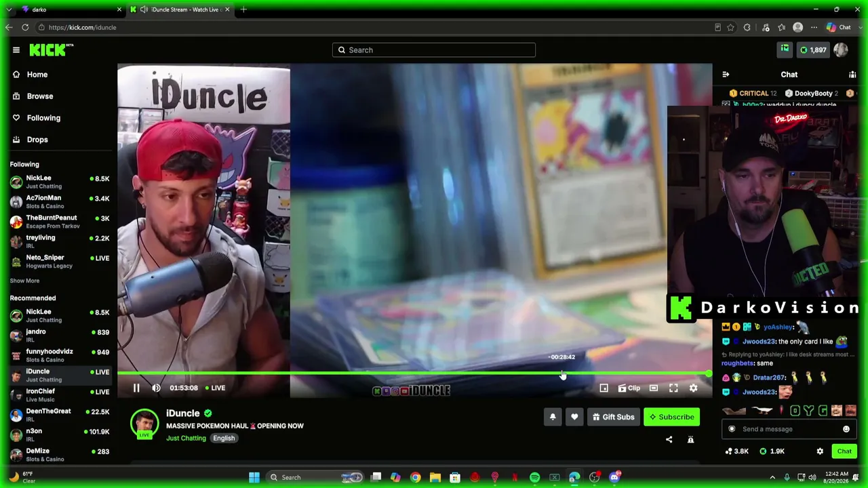Viewport: 868px width, 488px height.
Task: Open the browser tab search dropdown
Action: pos(9,9)
